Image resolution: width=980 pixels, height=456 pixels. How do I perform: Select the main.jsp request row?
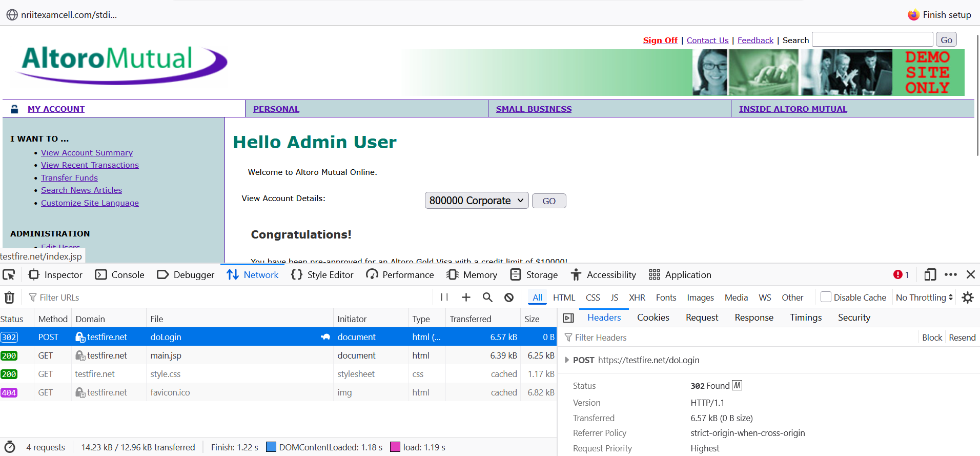click(x=278, y=355)
